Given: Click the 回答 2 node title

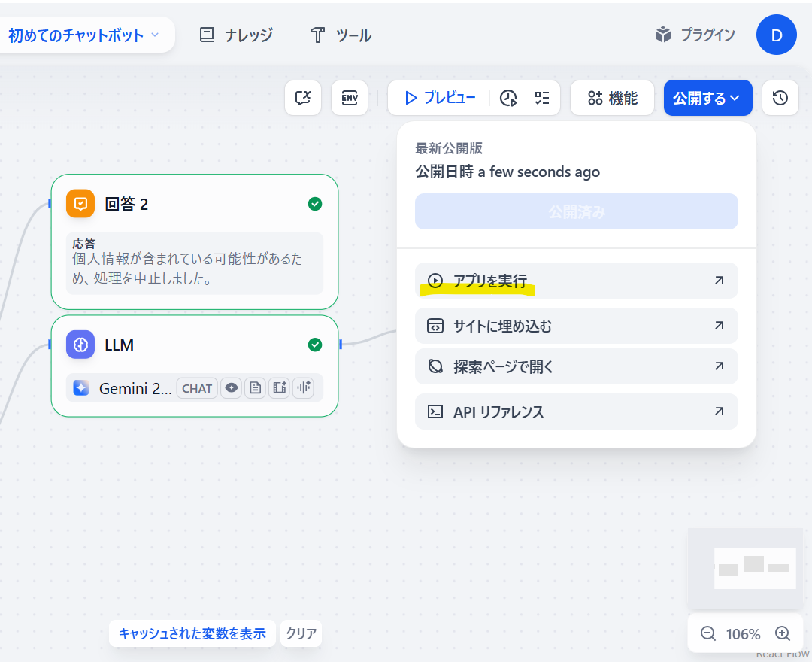Looking at the screenshot, I should point(126,204).
